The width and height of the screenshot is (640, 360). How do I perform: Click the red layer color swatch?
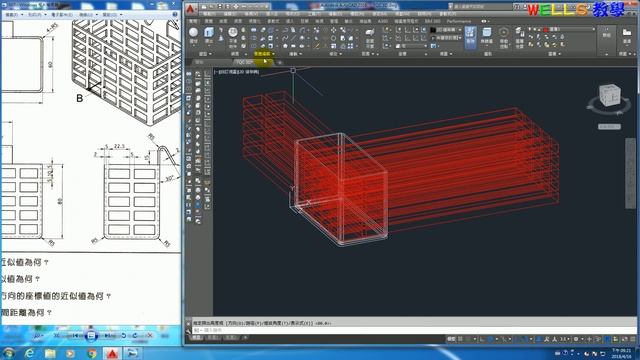point(546,29)
